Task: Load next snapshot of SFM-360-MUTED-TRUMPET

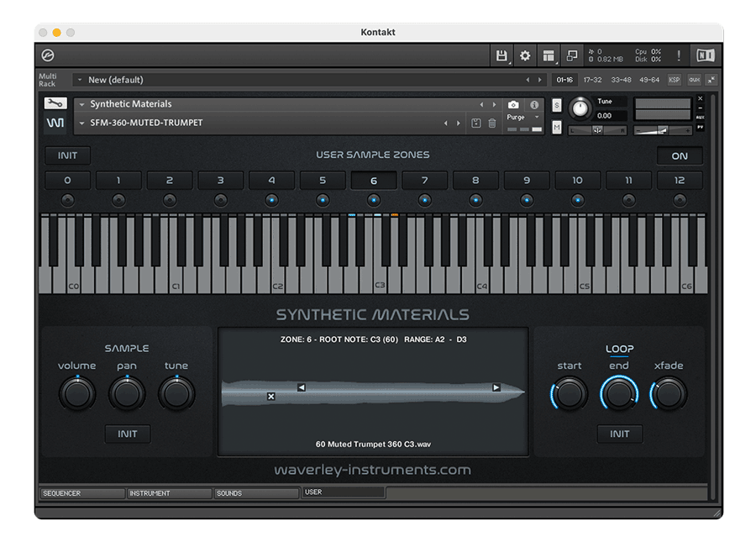Action: pyautogui.click(x=458, y=124)
